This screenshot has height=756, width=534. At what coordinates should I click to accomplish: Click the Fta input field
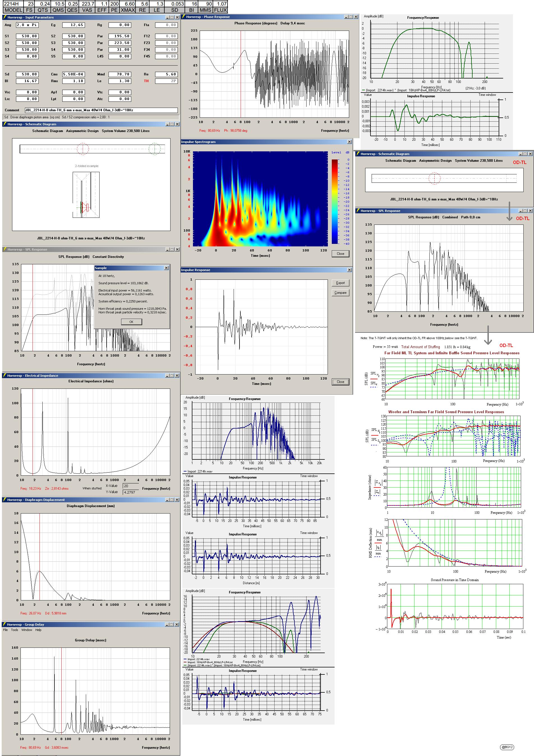point(166,25)
